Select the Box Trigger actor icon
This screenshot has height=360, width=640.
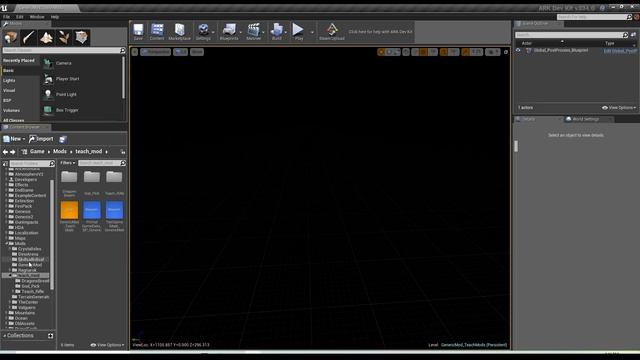pos(48,110)
